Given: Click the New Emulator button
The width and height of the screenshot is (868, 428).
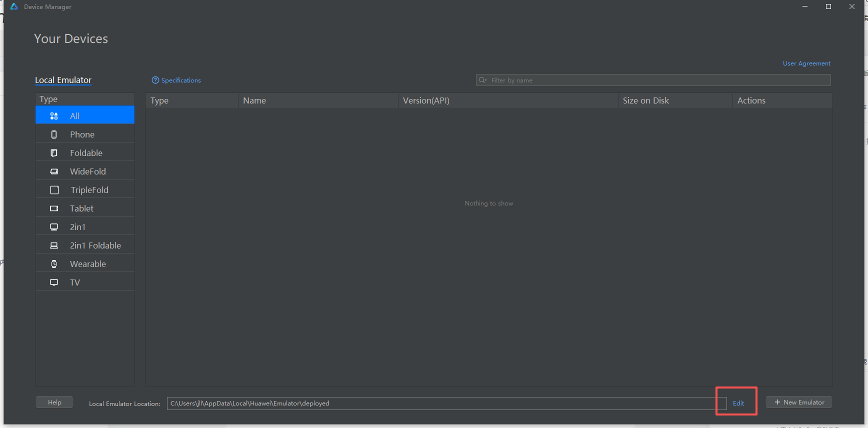Looking at the screenshot, I should coord(799,402).
